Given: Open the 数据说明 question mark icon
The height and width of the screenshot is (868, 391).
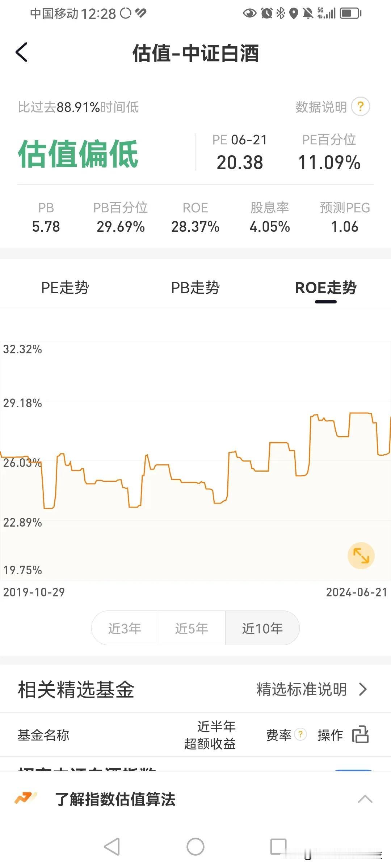Looking at the screenshot, I should [361, 107].
